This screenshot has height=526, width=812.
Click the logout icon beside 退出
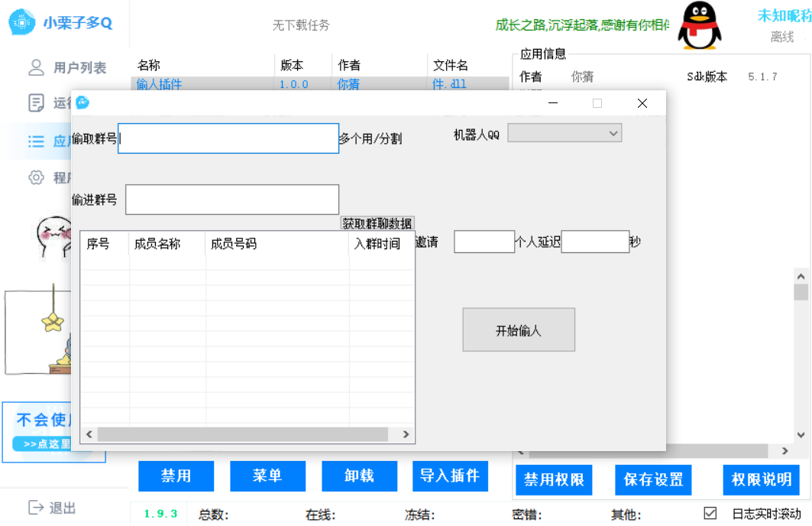click(36, 507)
